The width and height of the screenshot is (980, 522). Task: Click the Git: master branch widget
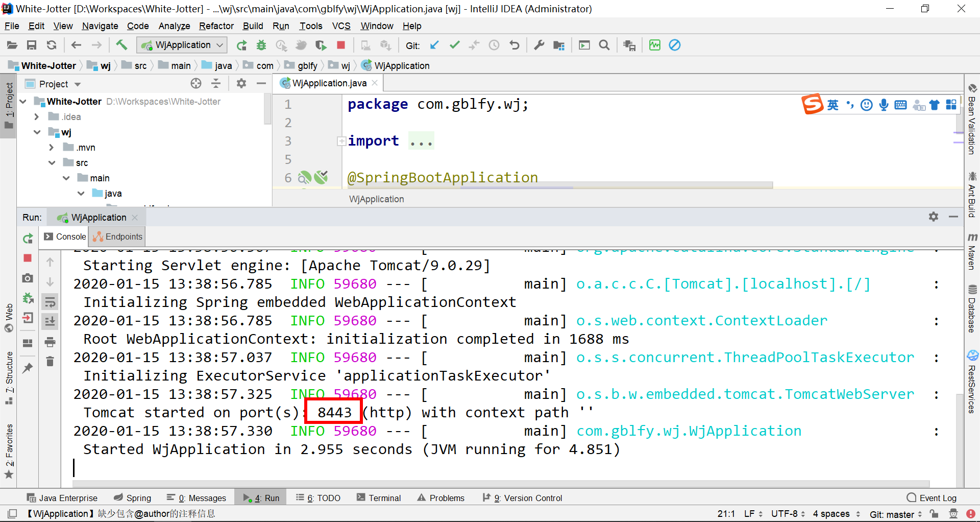pyautogui.click(x=896, y=514)
